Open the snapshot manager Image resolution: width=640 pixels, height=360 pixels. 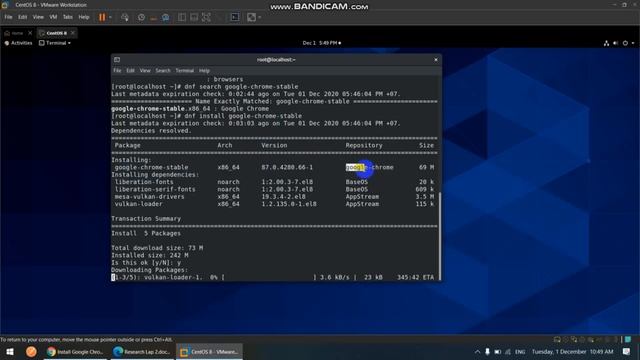(166, 17)
